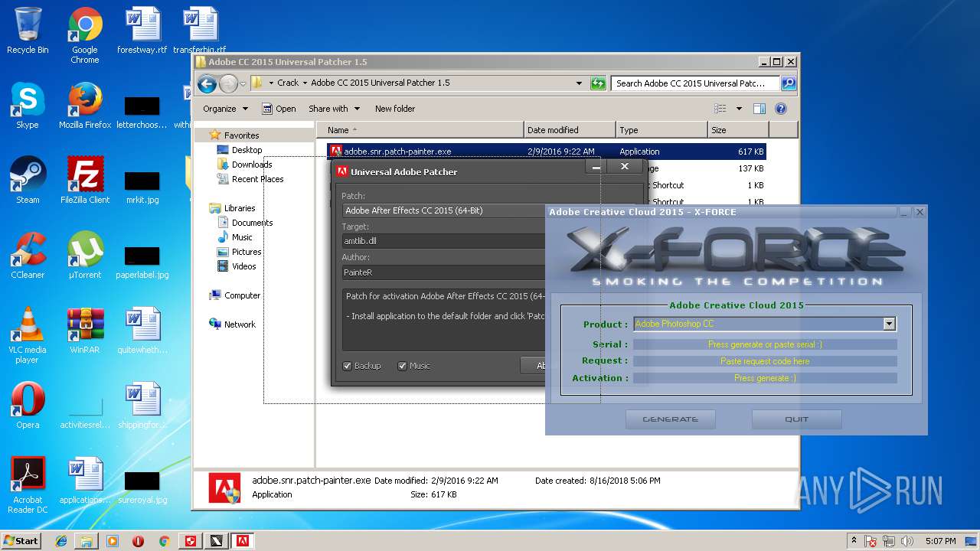Launch Google Chrome from the desktop
The height and width of the screenshot is (551, 980).
point(85,35)
